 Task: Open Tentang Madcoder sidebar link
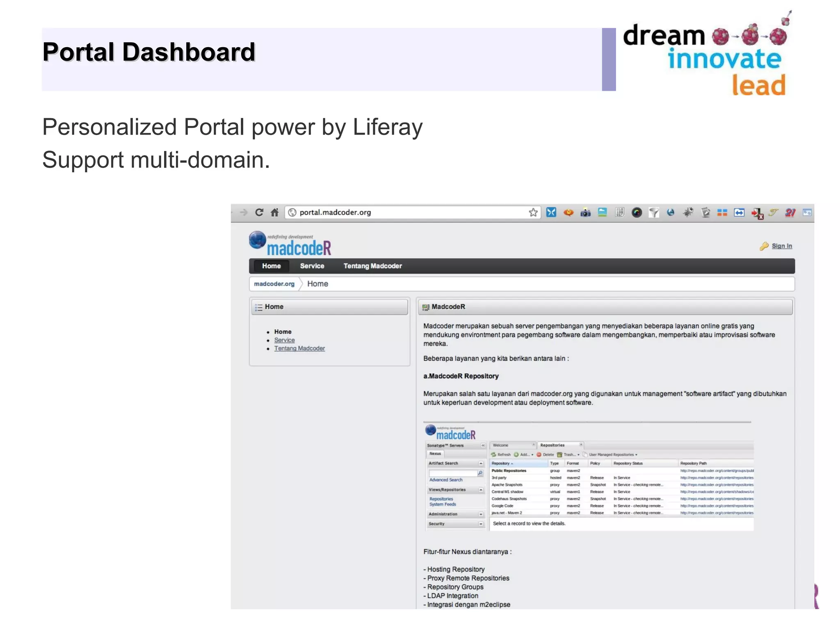click(x=299, y=348)
